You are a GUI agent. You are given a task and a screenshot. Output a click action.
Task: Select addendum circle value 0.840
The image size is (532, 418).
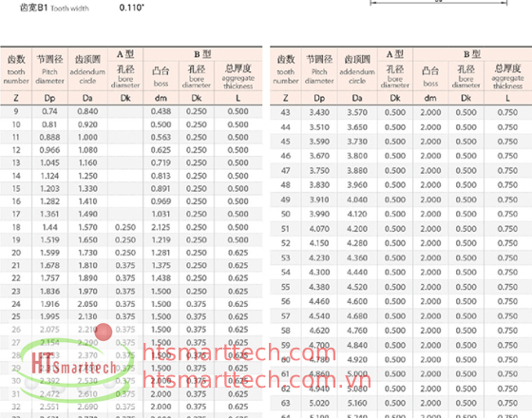coord(87,111)
